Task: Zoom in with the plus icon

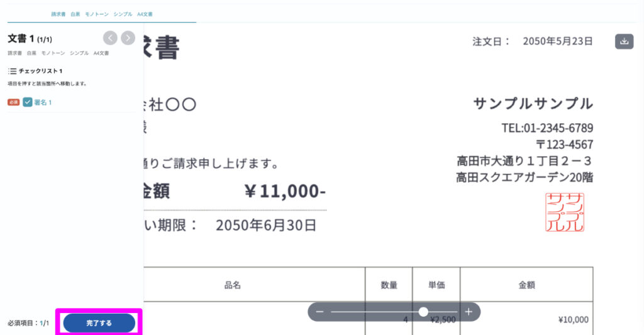Action: (x=469, y=312)
